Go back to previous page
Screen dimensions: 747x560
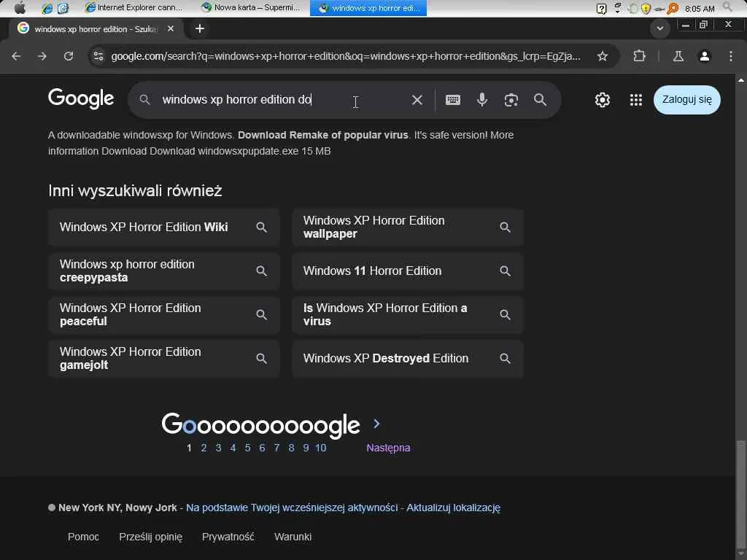pos(17,56)
